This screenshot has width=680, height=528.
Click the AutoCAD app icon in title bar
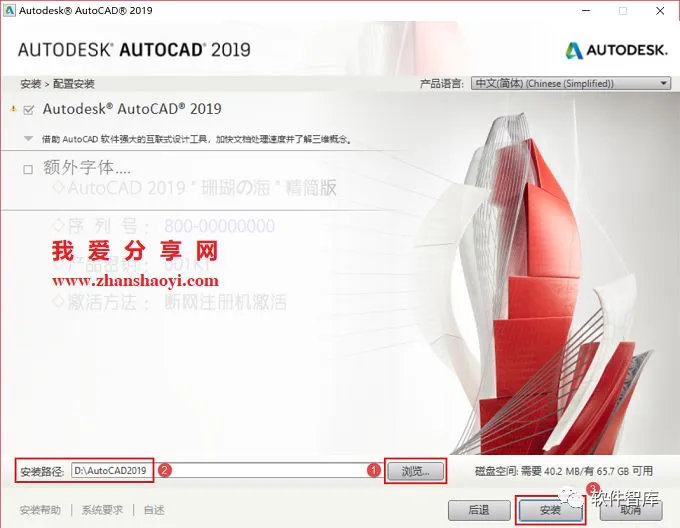coord(9,10)
